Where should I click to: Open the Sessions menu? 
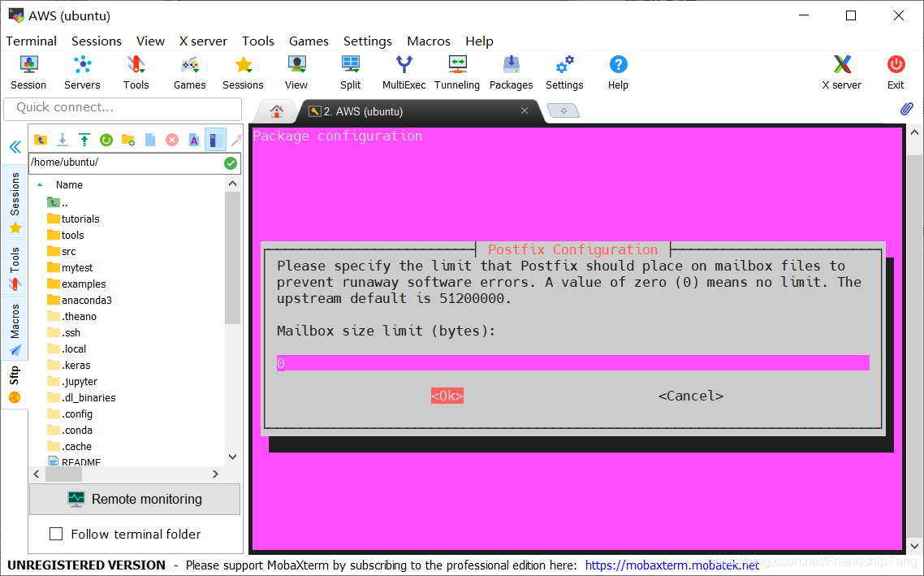pos(97,41)
